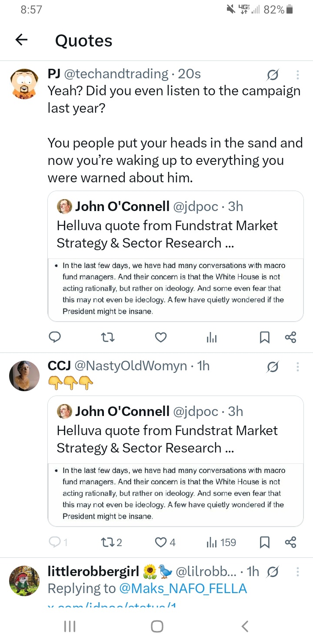Bookmark PJ's quote post
The height and width of the screenshot is (644, 313).
pyautogui.click(x=264, y=337)
